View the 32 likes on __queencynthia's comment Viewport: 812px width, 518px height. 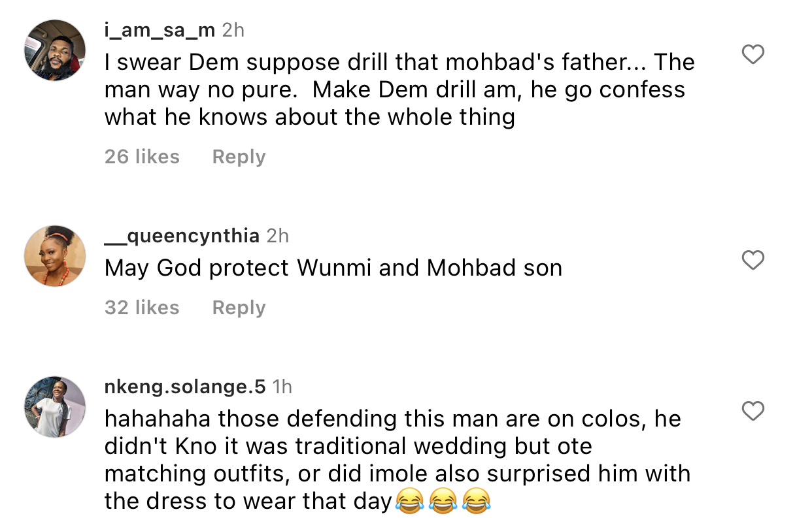click(142, 307)
